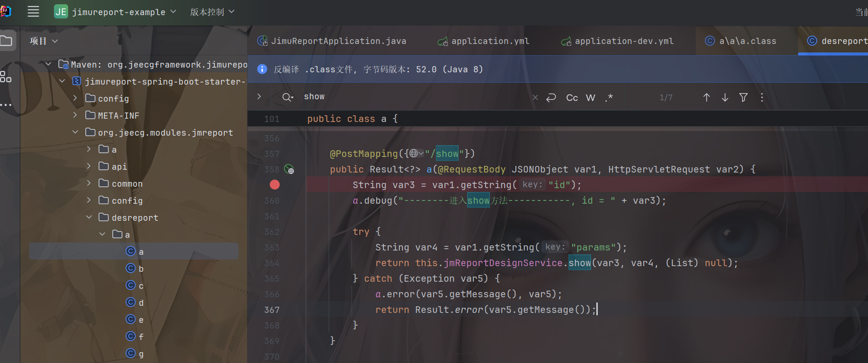Open the Structure tool window icon
Screen dimensions: 868x363
click(6, 77)
